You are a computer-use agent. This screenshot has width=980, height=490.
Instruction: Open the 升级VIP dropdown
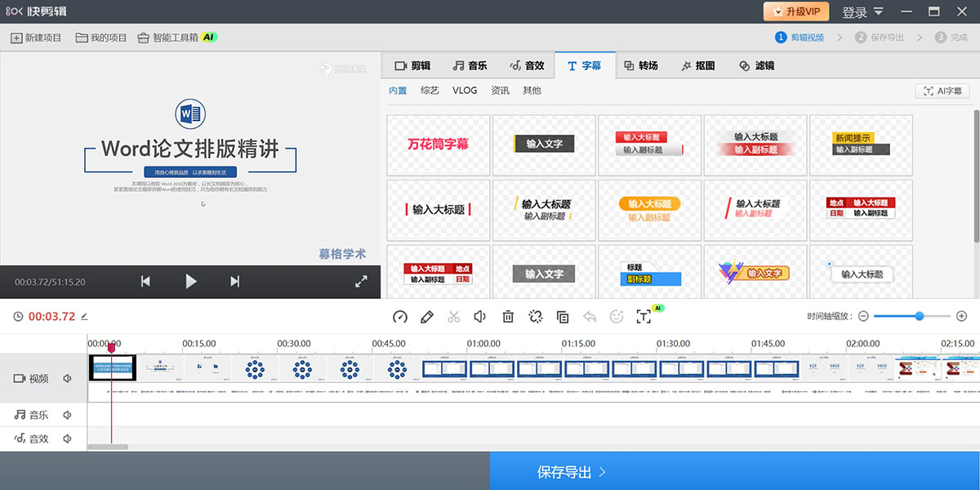point(797,11)
